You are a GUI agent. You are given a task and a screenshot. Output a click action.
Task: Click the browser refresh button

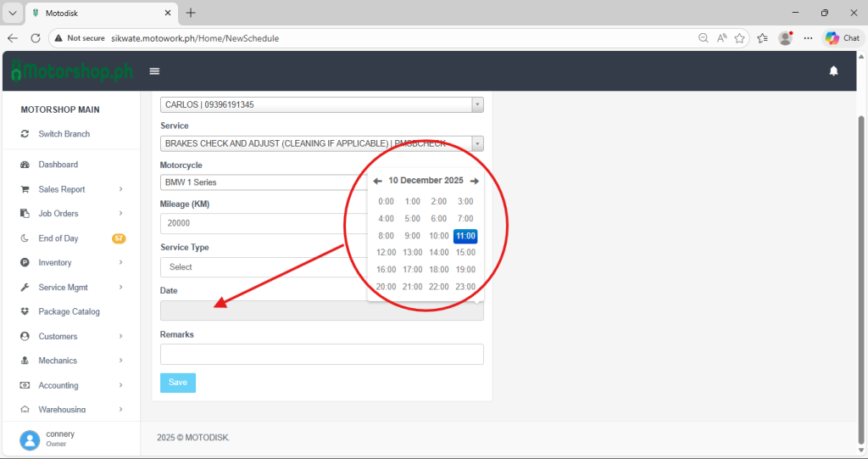click(36, 38)
